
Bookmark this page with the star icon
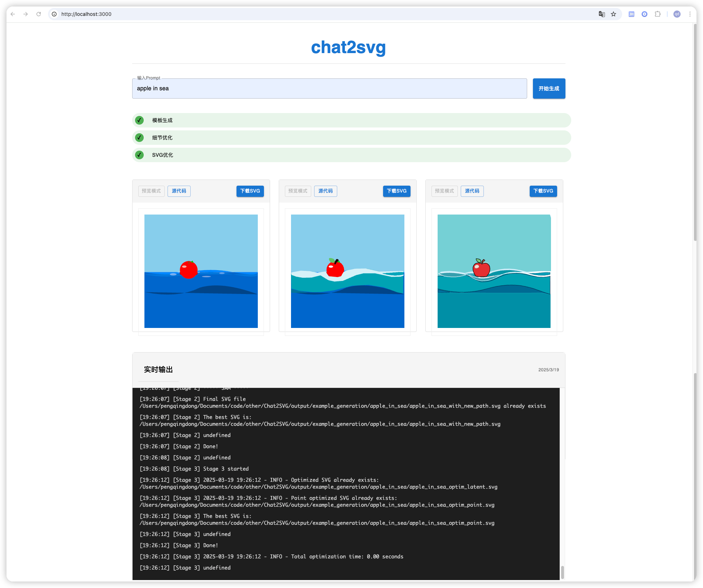613,14
